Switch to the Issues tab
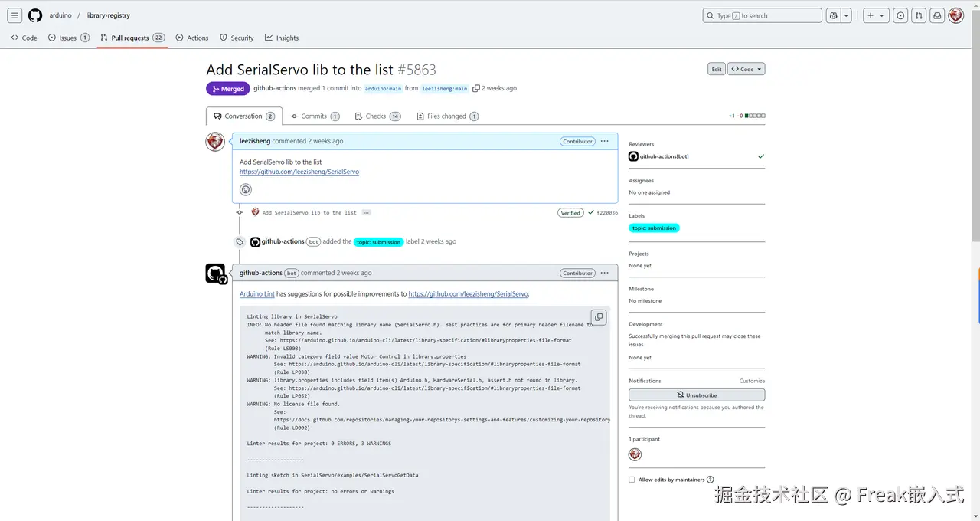Screen dimensions: 980x521 (68, 38)
